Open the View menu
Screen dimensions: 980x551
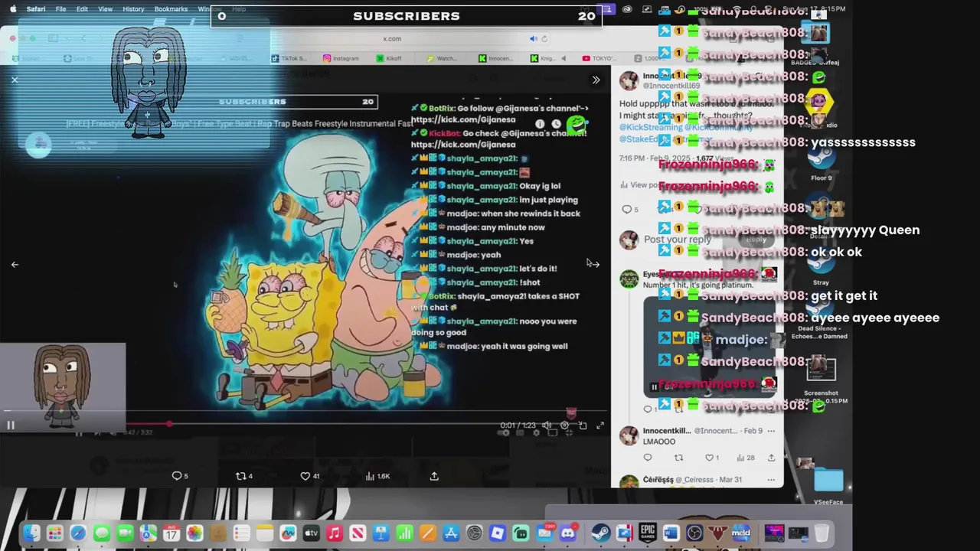(x=106, y=9)
